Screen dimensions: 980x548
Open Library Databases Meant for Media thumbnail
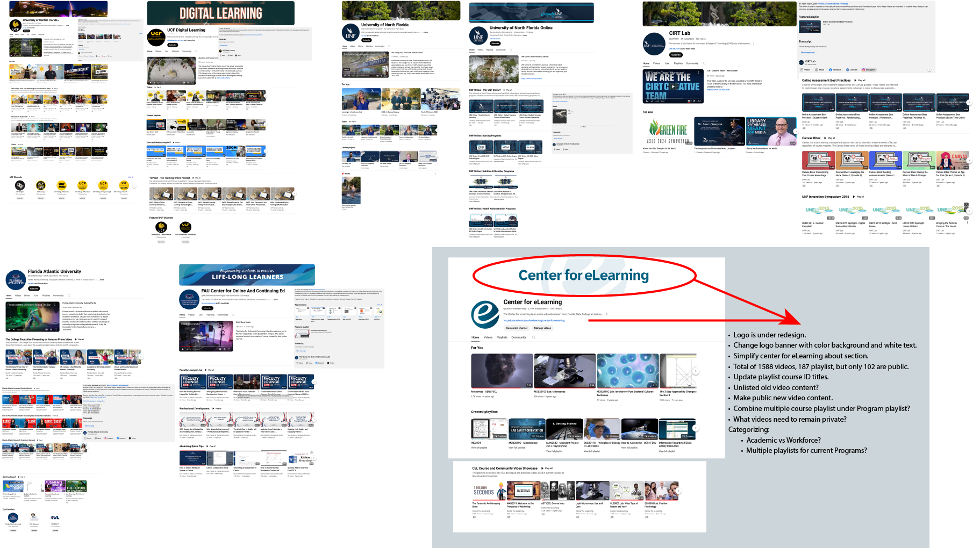click(x=771, y=131)
